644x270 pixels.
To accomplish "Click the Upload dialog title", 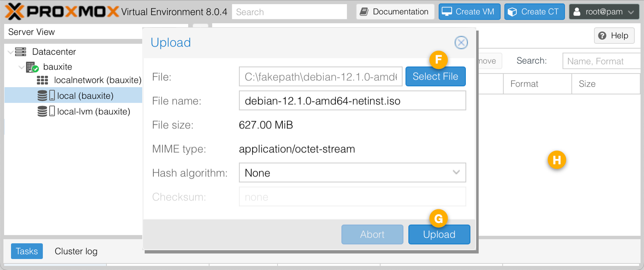I will point(171,43).
